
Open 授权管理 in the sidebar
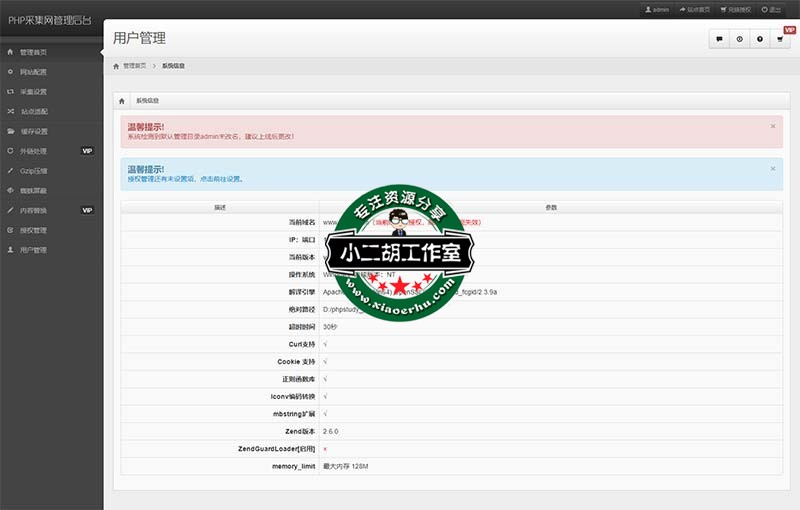pyautogui.click(x=33, y=230)
